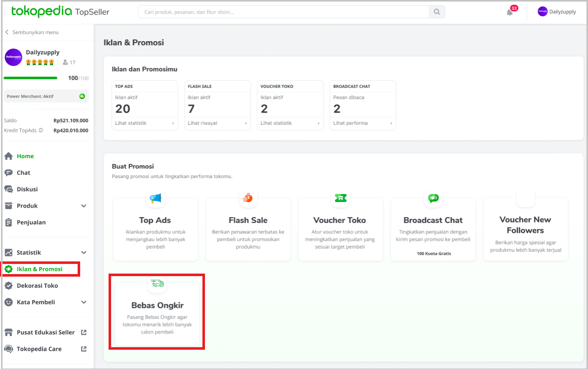Click the Top Ads megaphone icon
The image size is (588, 369).
155,198
